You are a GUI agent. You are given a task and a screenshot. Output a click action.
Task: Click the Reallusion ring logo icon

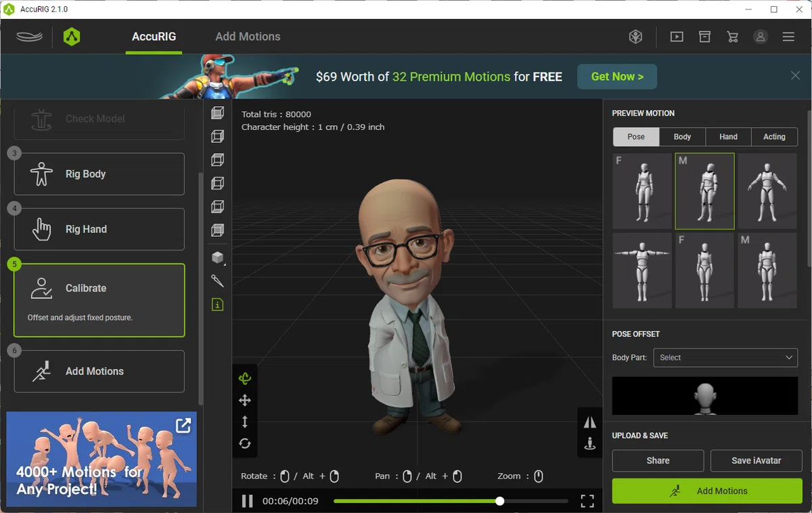30,37
